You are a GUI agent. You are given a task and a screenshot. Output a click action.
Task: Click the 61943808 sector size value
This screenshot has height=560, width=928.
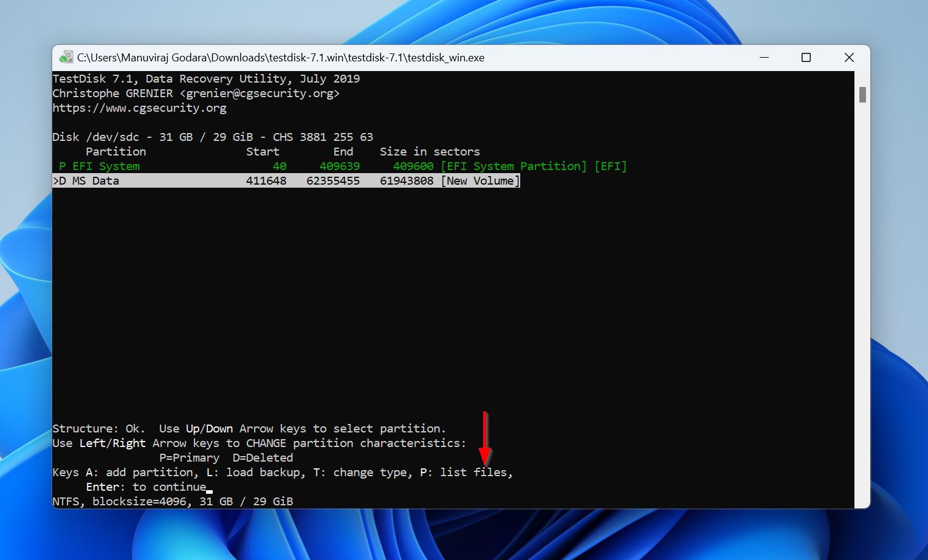click(407, 181)
